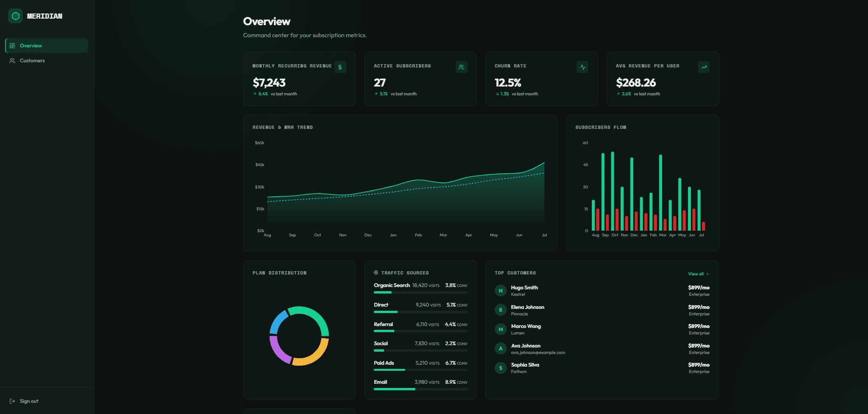Click Elena Johnson's avatar icon

tap(501, 310)
